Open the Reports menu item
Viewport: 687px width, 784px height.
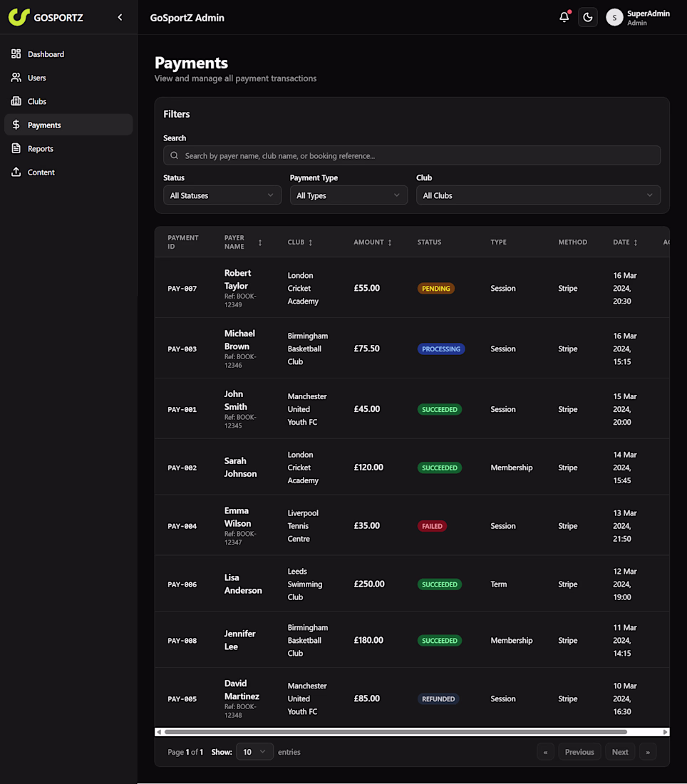(68, 148)
